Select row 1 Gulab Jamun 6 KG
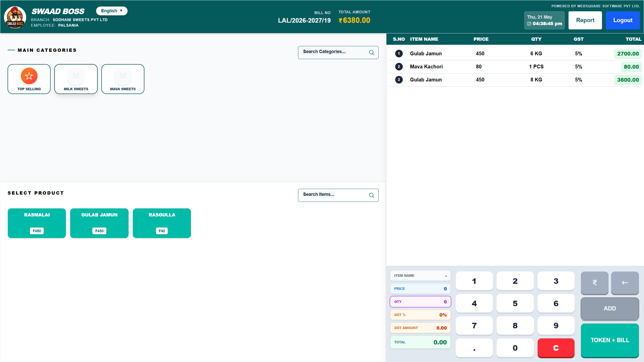 pos(515,54)
